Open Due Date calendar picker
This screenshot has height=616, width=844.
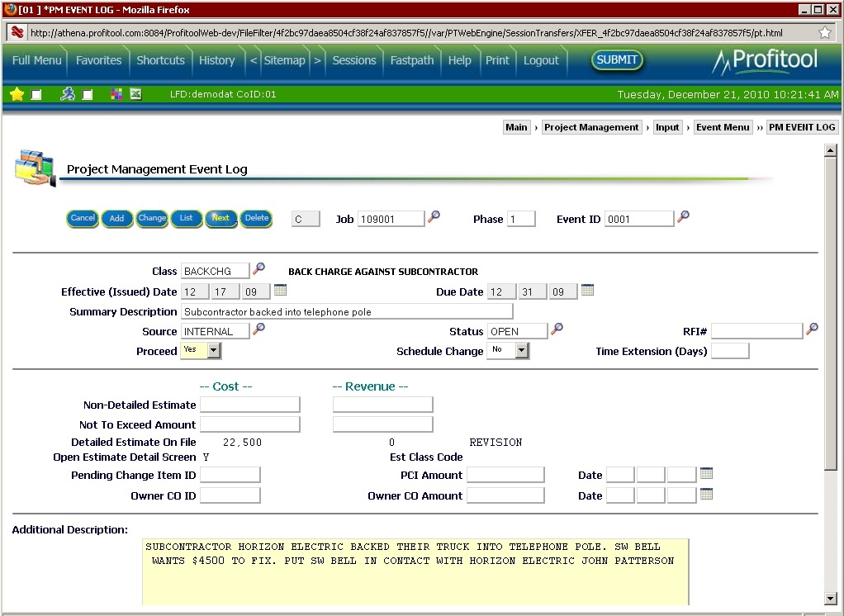point(588,290)
